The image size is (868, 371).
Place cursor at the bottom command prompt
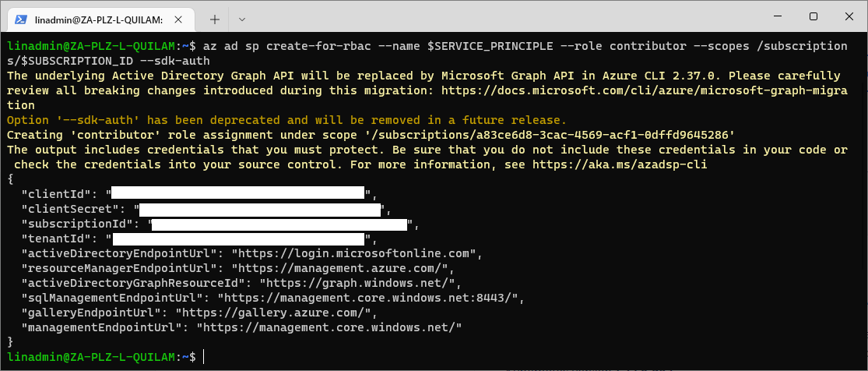[x=204, y=357]
